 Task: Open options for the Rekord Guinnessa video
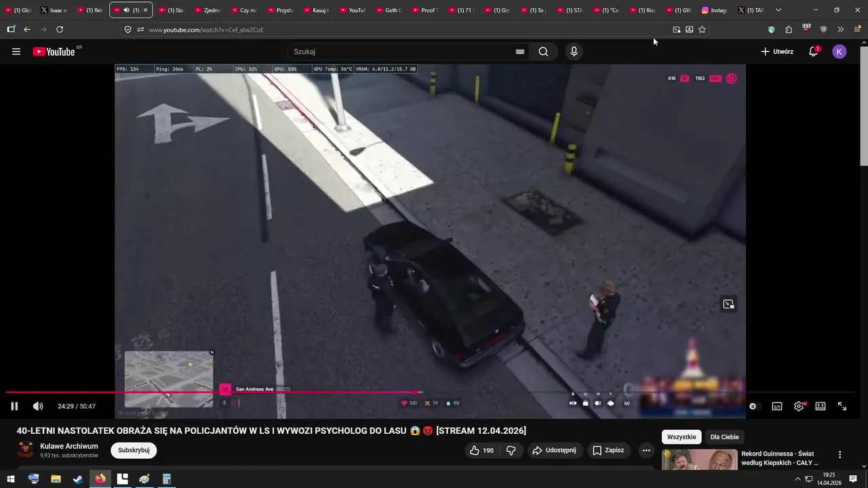(840, 455)
